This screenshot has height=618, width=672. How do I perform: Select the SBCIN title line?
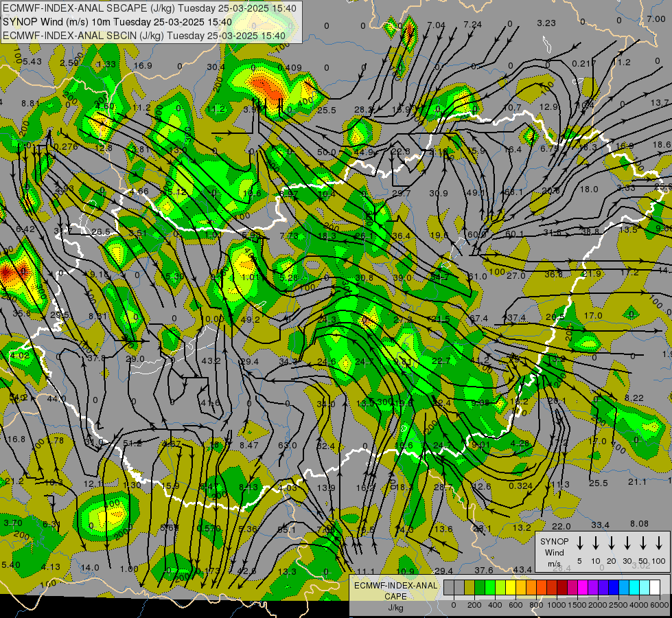tap(144, 36)
